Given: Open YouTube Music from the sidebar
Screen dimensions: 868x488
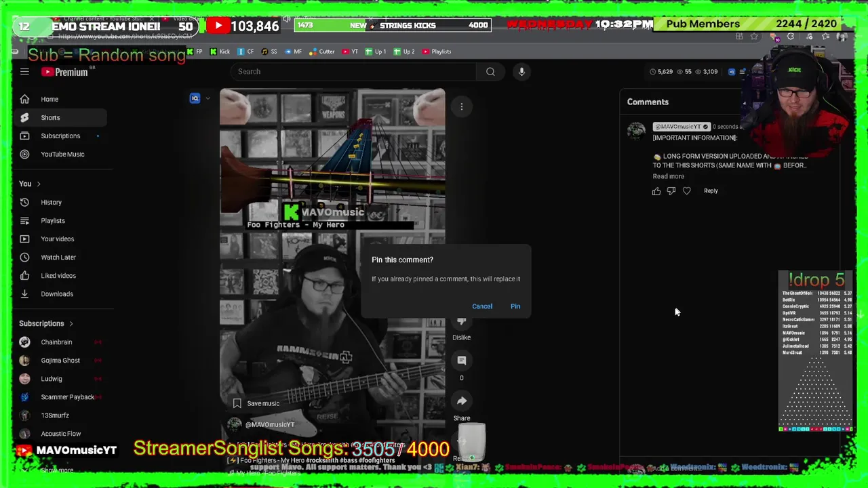Looking at the screenshot, I should coord(62,154).
